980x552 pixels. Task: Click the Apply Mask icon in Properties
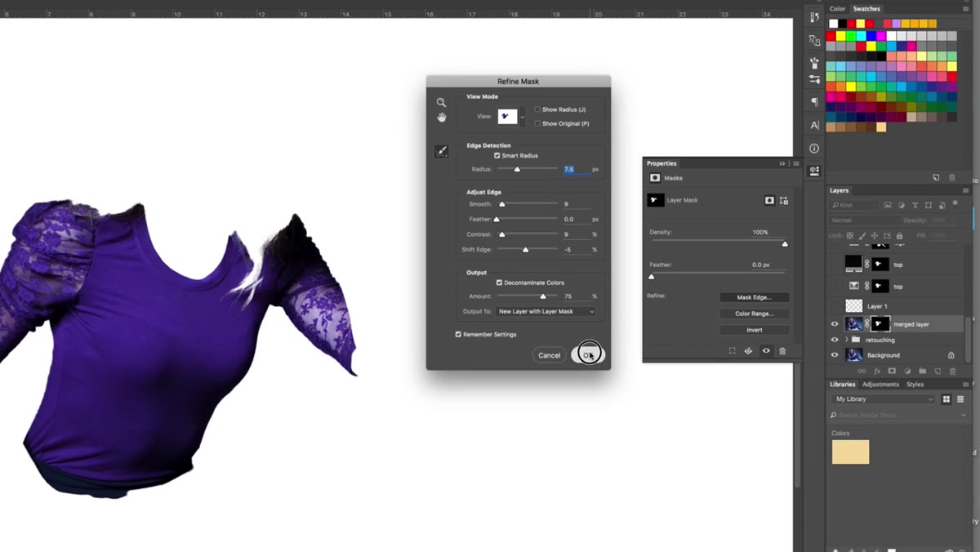coord(748,351)
